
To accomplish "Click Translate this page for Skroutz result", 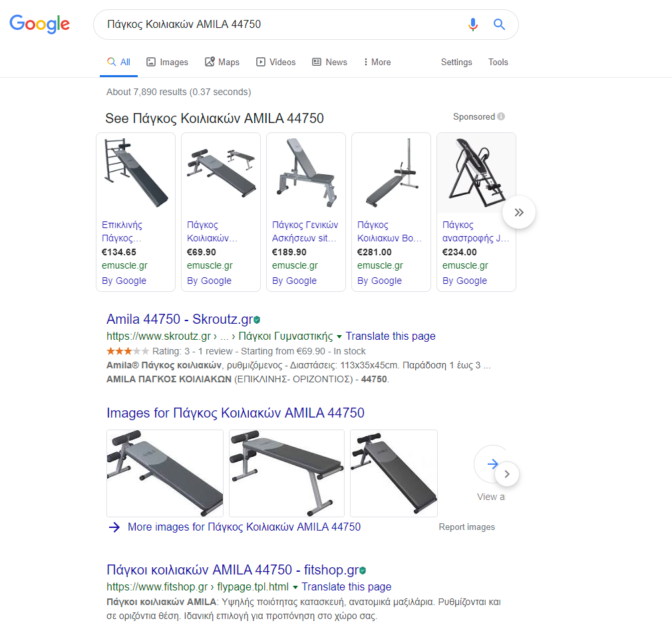I will coord(391,336).
